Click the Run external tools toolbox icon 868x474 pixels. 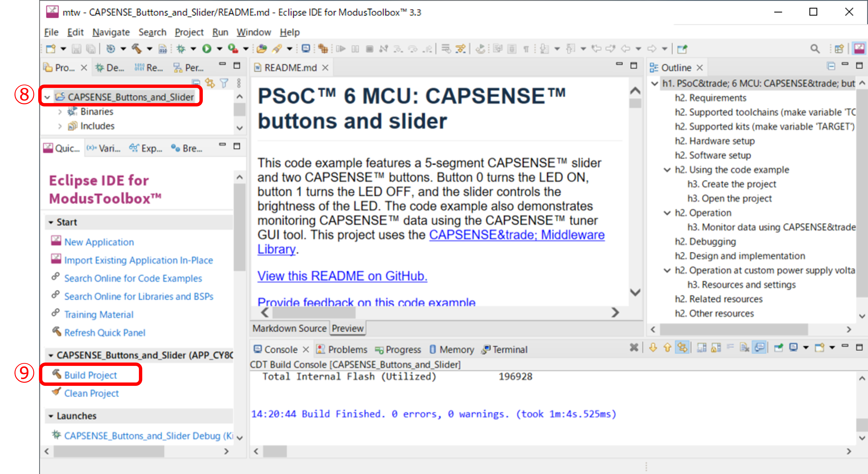coord(233,49)
